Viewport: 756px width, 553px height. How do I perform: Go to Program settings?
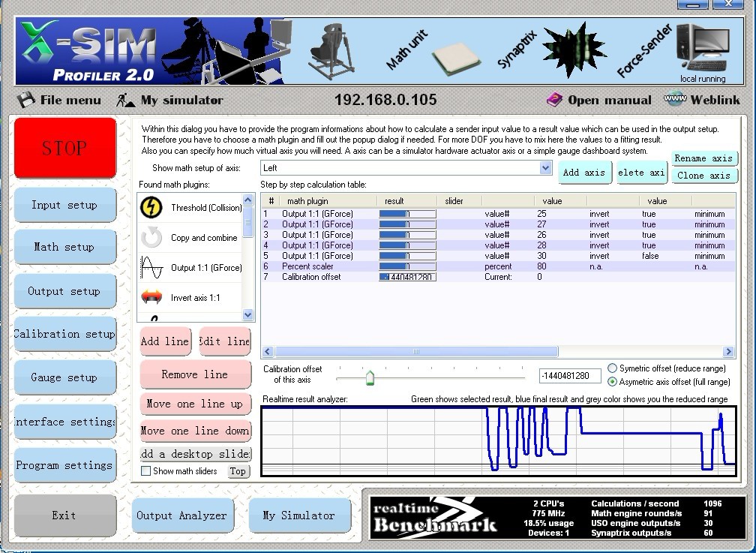tap(65, 465)
